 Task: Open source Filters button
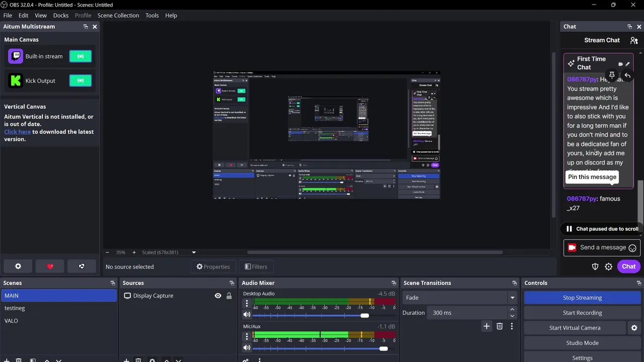click(256, 267)
